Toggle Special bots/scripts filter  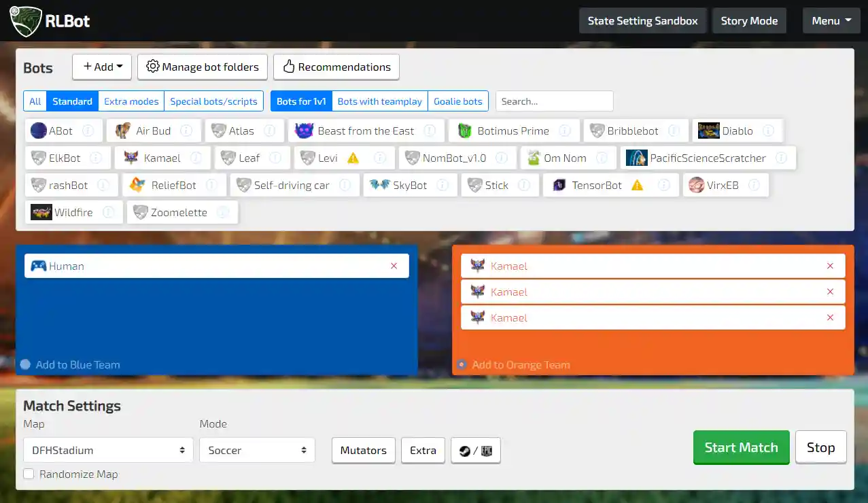click(213, 101)
